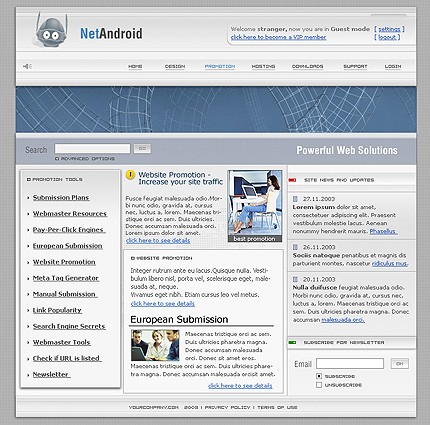Open the Promotion nav item
This screenshot has height=425, width=430.
point(220,66)
